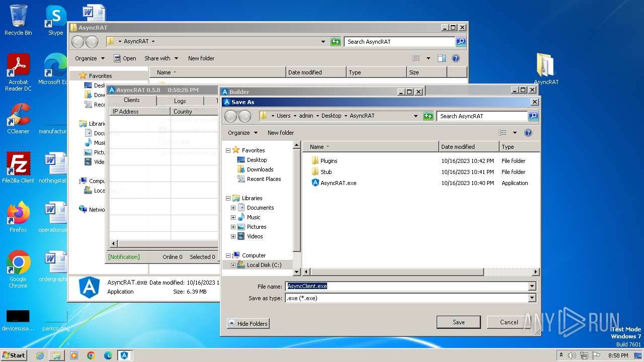Open Skype desktop shortcut

(x=55, y=20)
